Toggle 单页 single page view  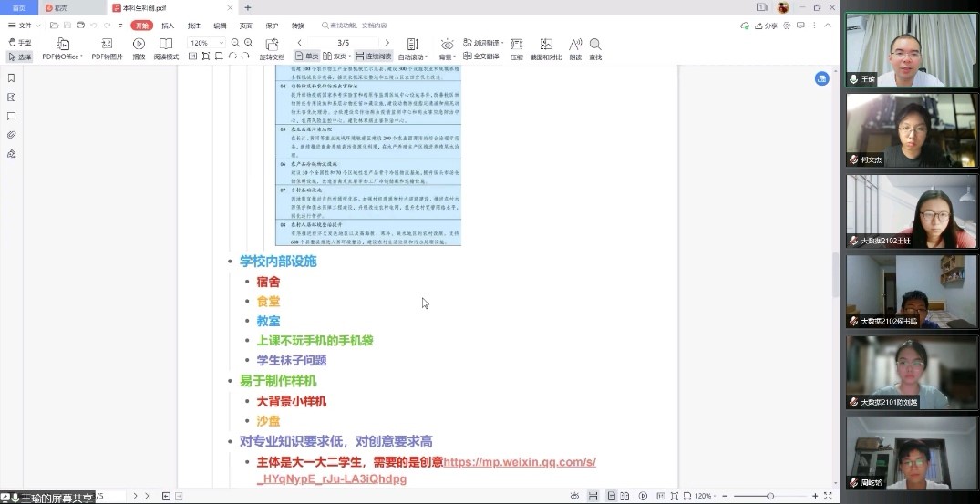(307, 57)
